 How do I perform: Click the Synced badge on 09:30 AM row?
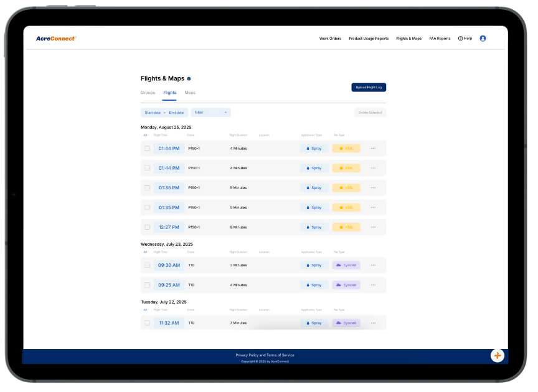[x=346, y=266]
